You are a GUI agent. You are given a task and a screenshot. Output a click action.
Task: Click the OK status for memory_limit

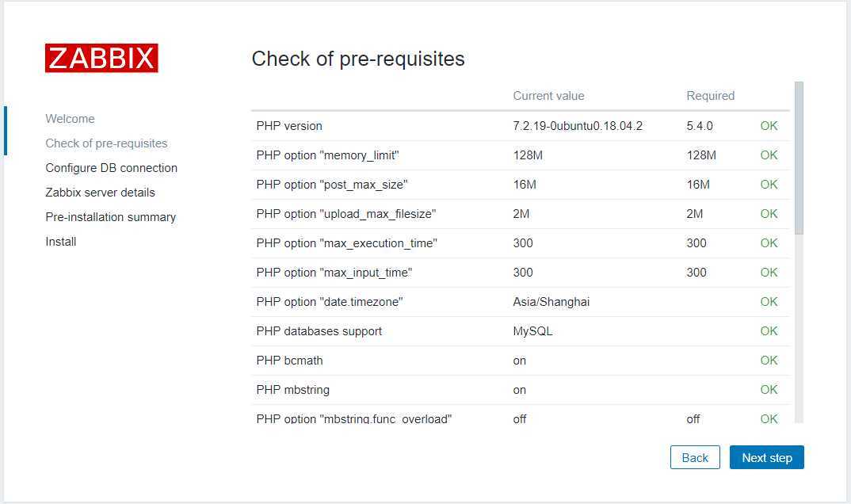769,155
